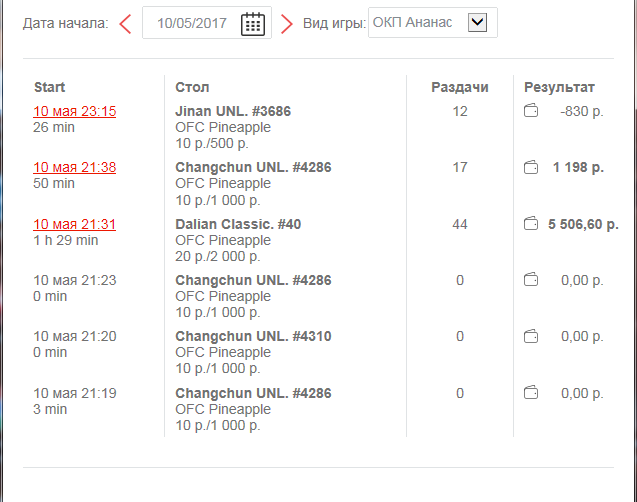Image resolution: width=637 pixels, height=502 pixels.
Task: Open session link 10 мая 21:38
Action: pyautogui.click(x=75, y=167)
